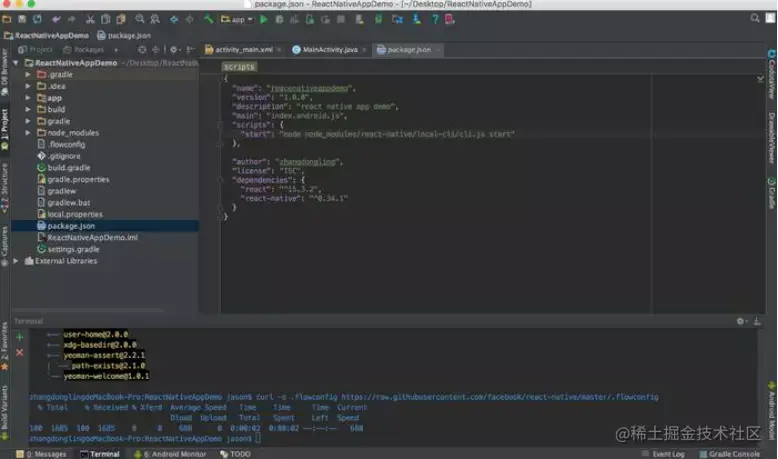Viewport: 778px width, 459px height.
Task: Click the Save All toolbar icon
Action: [22, 19]
